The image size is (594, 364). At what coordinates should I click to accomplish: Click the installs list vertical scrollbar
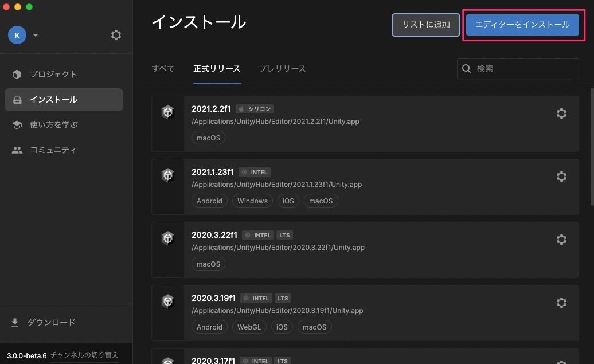point(592,147)
